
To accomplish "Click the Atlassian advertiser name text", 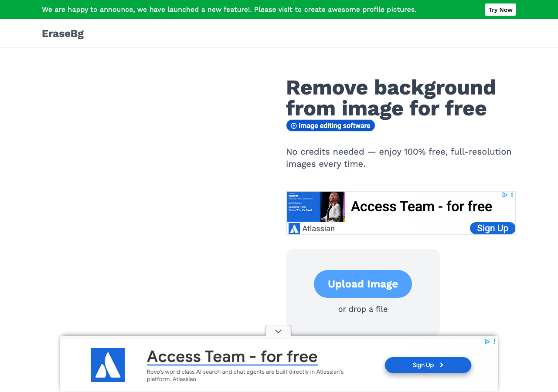I will click(x=318, y=229).
